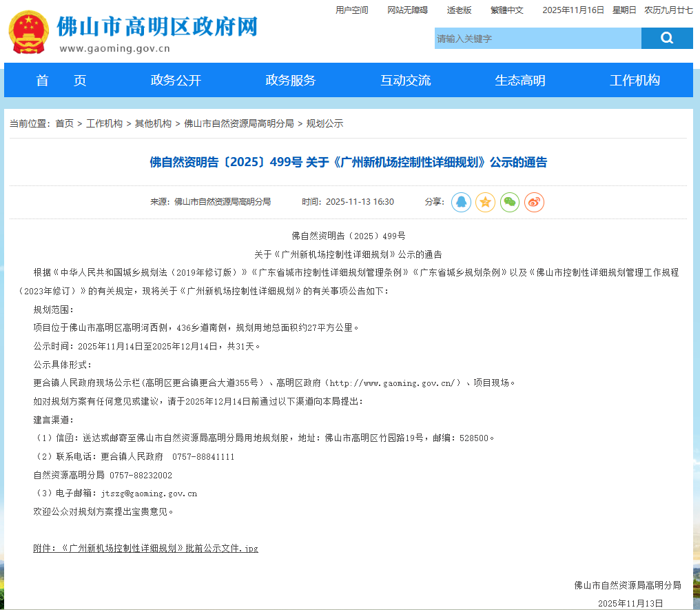Open the 政务公开 navigation menu
Screen dimensions: 700x610
[x=176, y=80]
